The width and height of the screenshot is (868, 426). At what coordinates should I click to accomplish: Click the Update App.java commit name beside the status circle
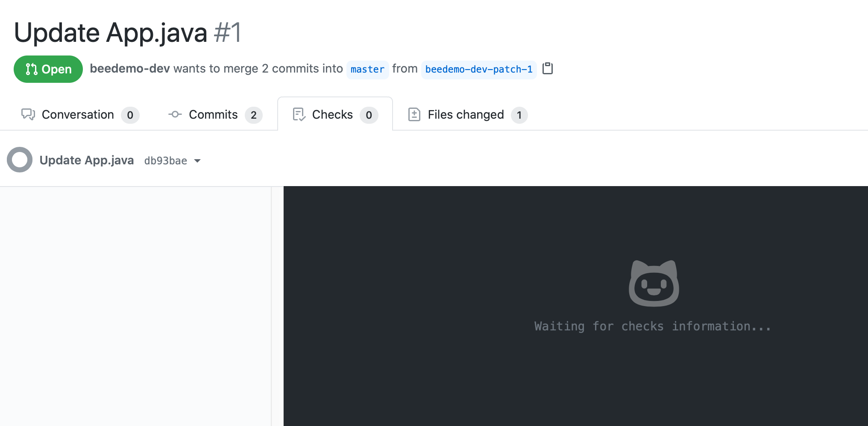[x=87, y=160]
